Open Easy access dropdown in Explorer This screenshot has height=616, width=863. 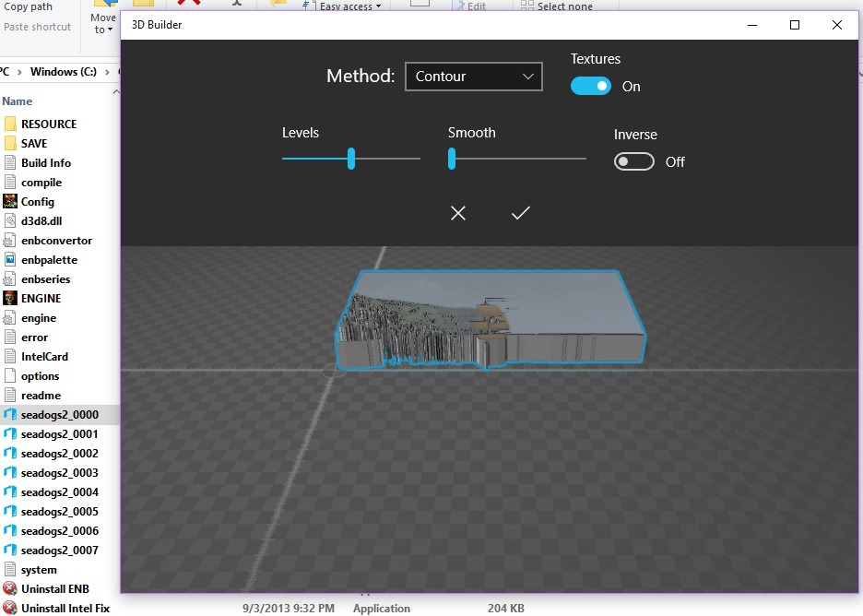coord(350,6)
